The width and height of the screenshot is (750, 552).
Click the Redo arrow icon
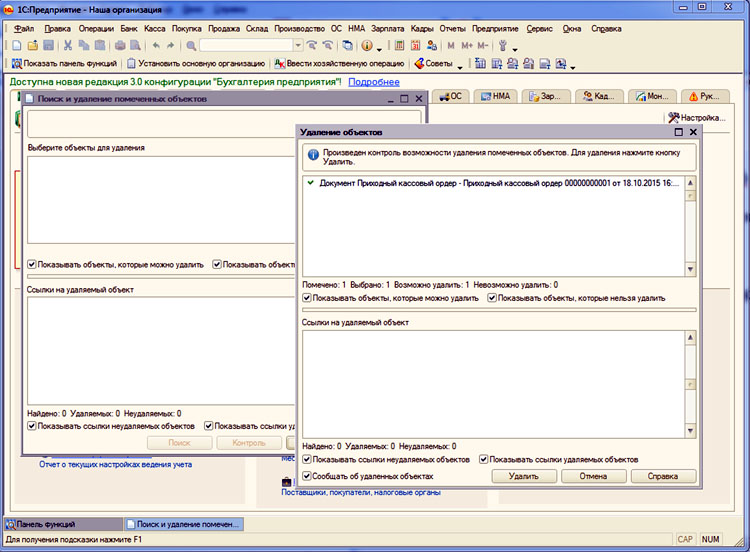[171, 45]
